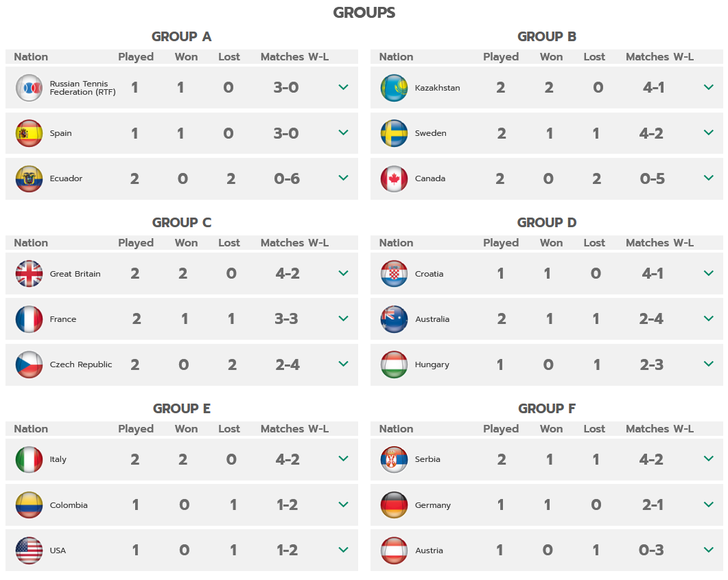This screenshot has width=728, height=580.
Task: Click the Spain flag icon
Action: [30, 133]
